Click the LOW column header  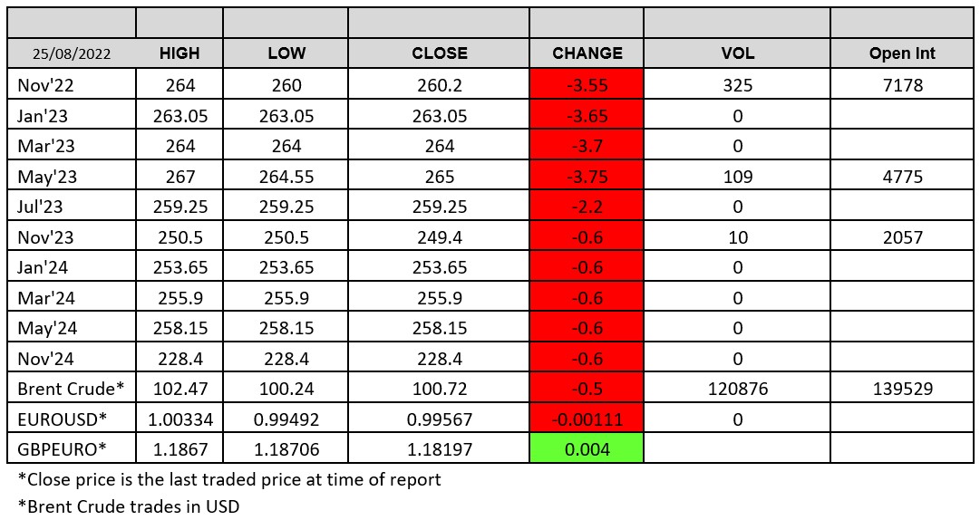tap(286, 53)
